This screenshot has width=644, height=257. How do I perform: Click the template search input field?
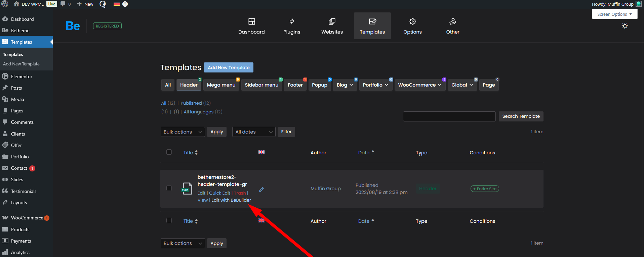pos(449,116)
